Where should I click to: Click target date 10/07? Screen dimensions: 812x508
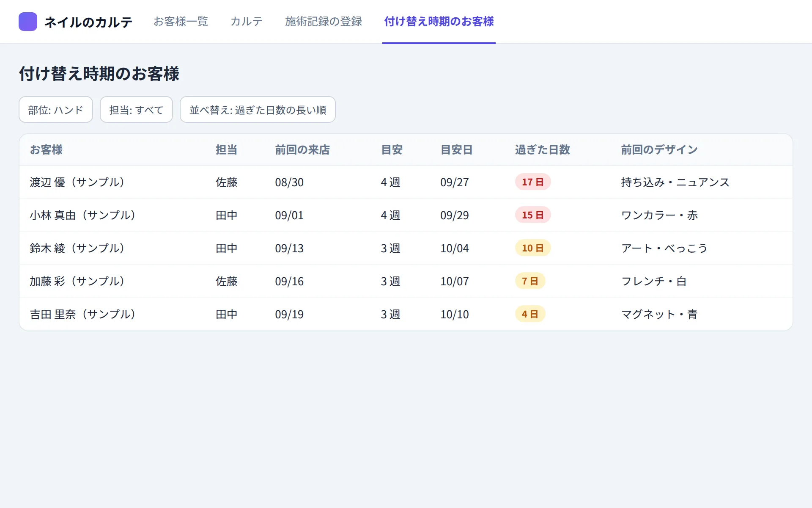[455, 282]
